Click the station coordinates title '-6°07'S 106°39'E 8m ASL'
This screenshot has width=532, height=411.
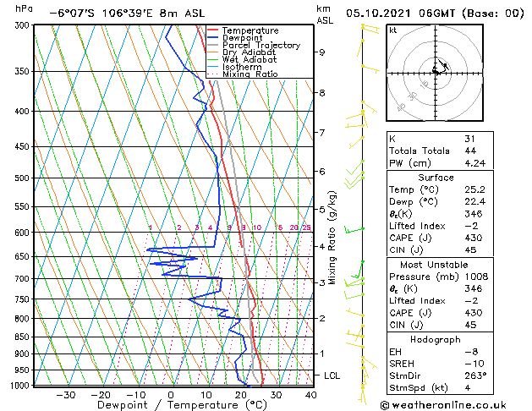(127, 14)
